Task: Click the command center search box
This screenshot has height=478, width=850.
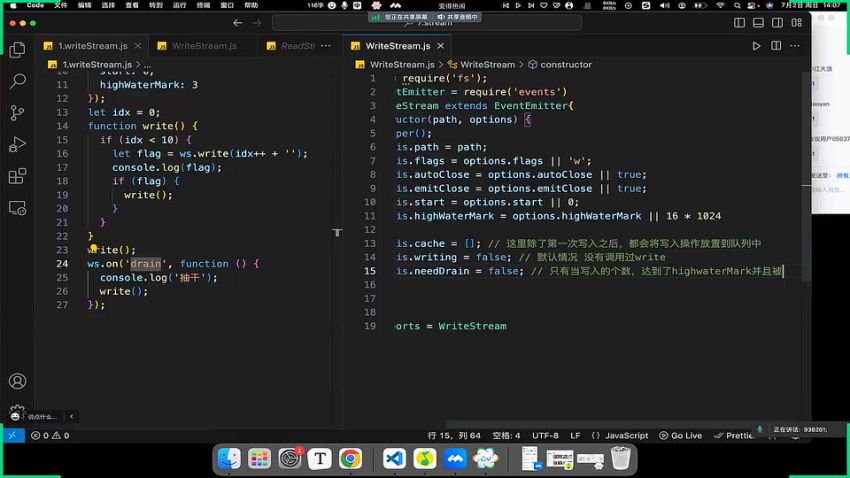Action: click(427, 23)
